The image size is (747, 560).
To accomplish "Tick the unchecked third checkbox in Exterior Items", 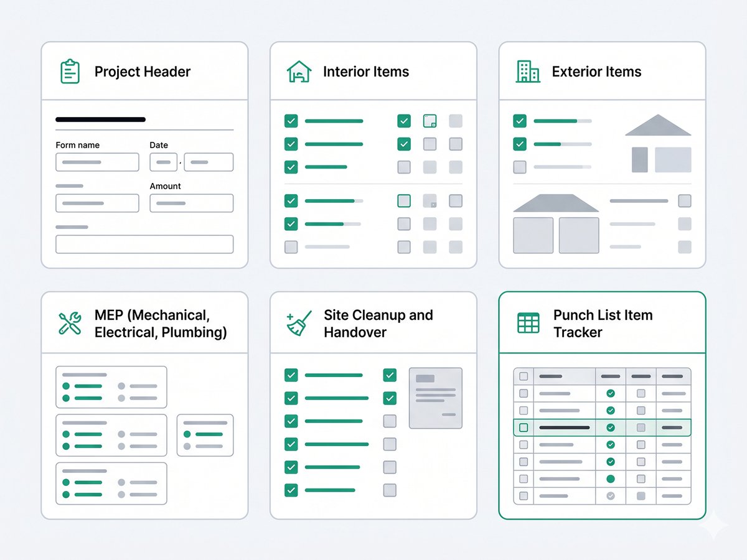I will click(x=520, y=167).
